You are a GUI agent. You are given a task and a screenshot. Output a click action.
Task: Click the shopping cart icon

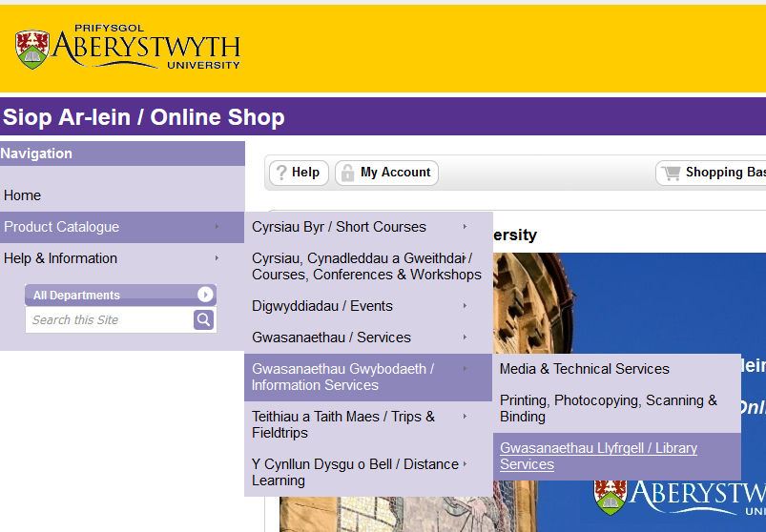pos(672,173)
